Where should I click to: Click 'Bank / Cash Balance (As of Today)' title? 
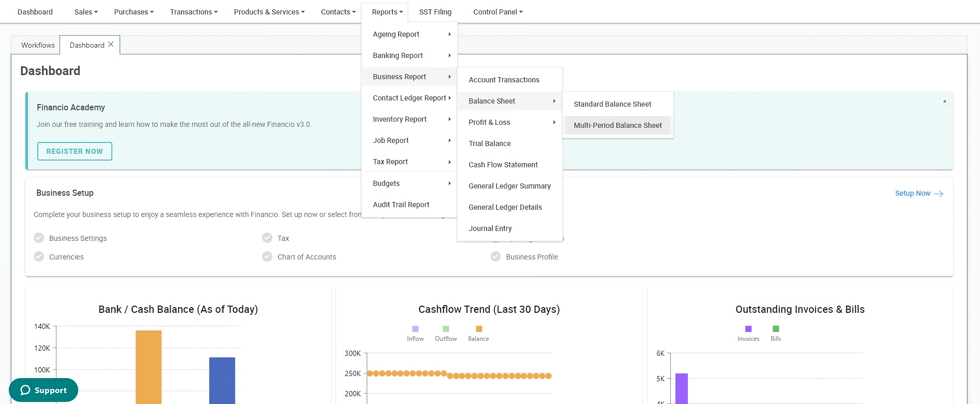pyautogui.click(x=178, y=309)
